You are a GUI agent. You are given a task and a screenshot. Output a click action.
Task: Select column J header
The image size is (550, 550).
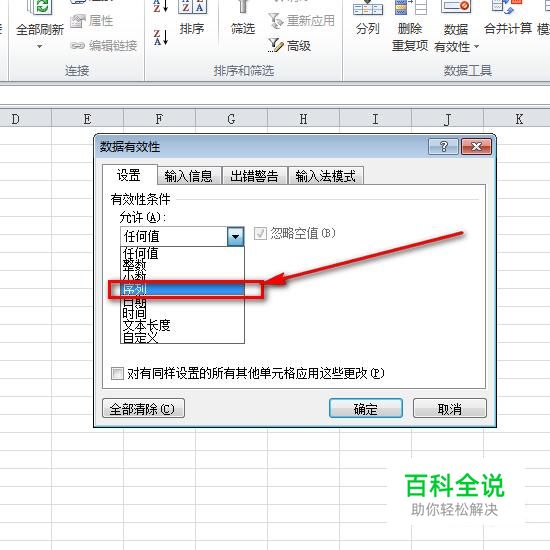[x=447, y=119]
